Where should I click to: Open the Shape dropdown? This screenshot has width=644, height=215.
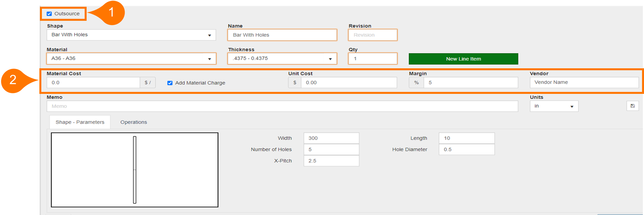[x=131, y=35]
